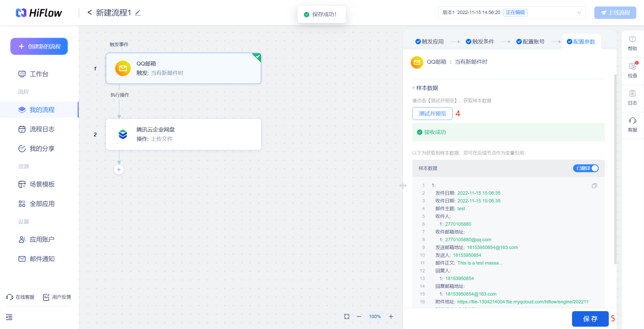Viewport: 644px width, 329px height.
Task: Click 18153950854@163.com sender address on line 9
Action: coord(493,248)
